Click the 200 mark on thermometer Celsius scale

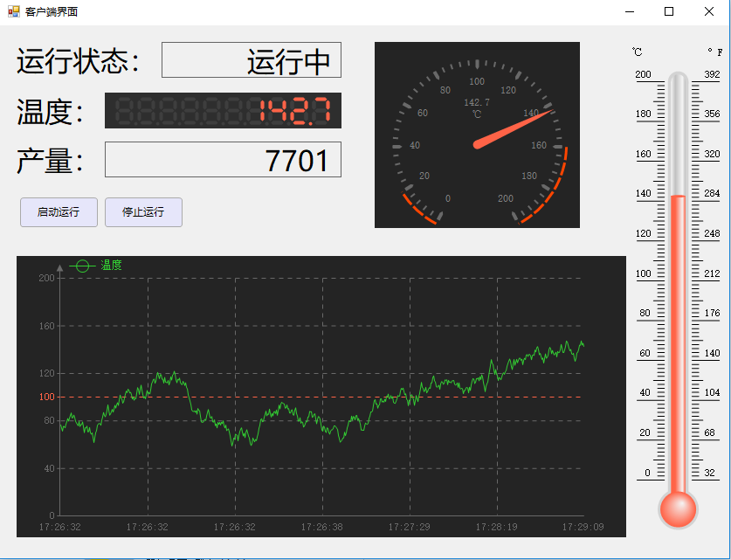(x=643, y=74)
